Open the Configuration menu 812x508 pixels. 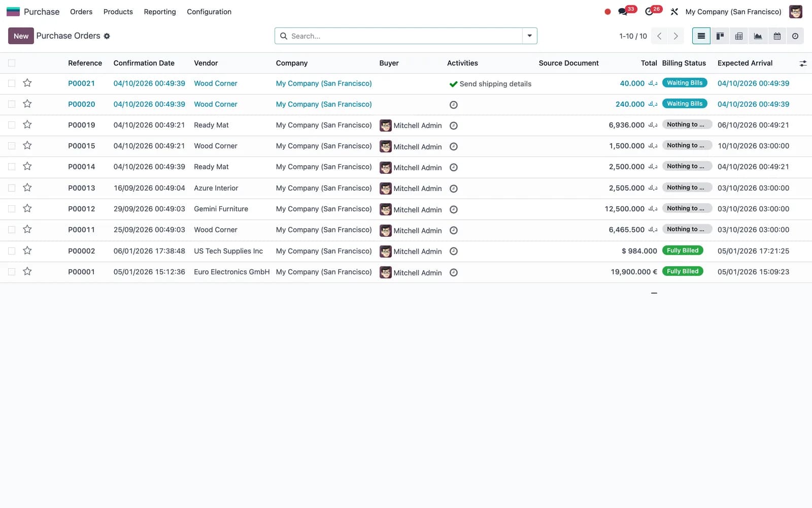[x=209, y=12]
